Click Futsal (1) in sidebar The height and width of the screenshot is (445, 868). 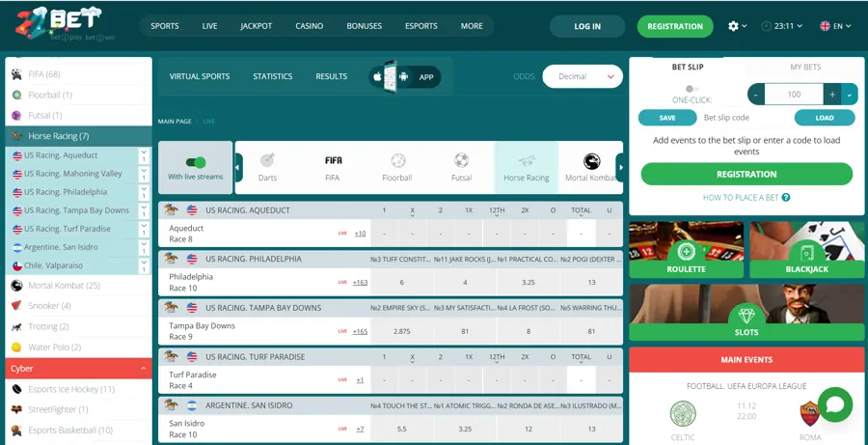coord(79,115)
